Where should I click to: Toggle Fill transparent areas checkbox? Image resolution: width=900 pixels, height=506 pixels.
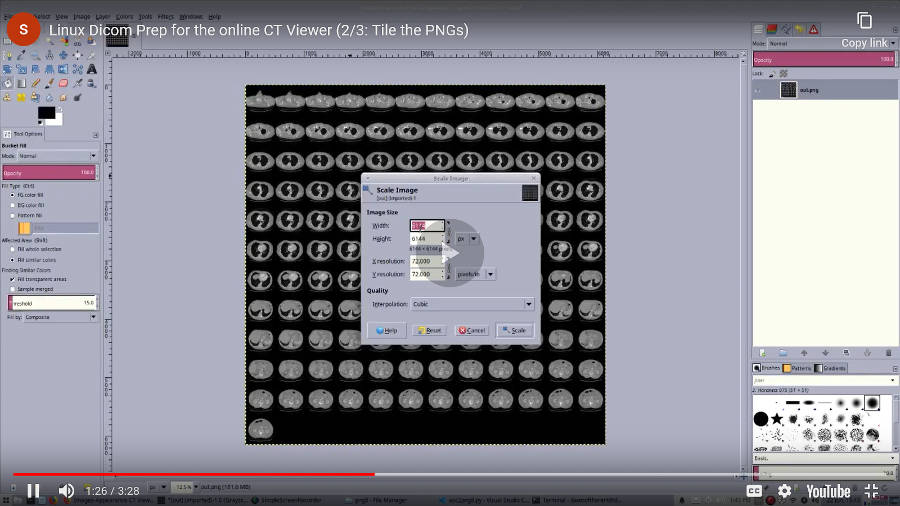pyautogui.click(x=13, y=279)
